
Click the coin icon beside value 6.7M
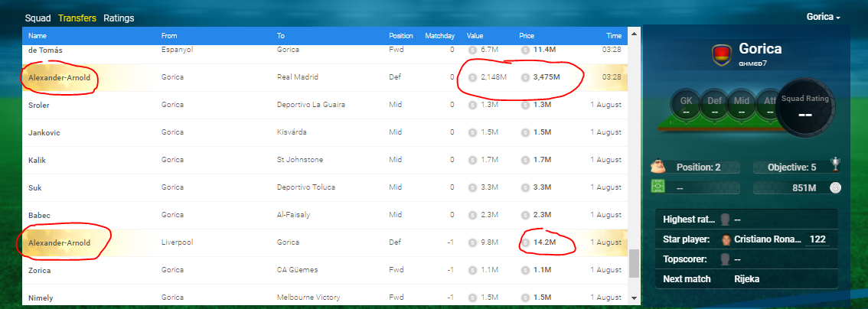coord(472,50)
